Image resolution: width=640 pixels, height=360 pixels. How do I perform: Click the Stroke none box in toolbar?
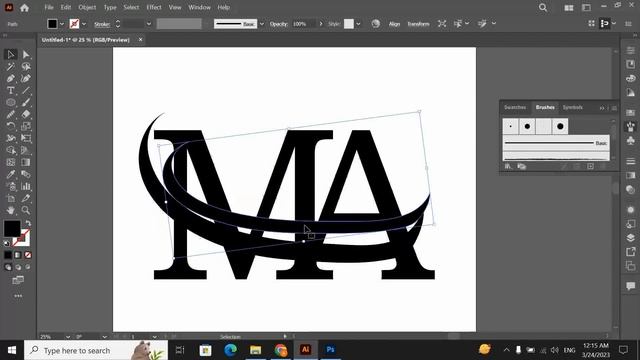(21, 238)
